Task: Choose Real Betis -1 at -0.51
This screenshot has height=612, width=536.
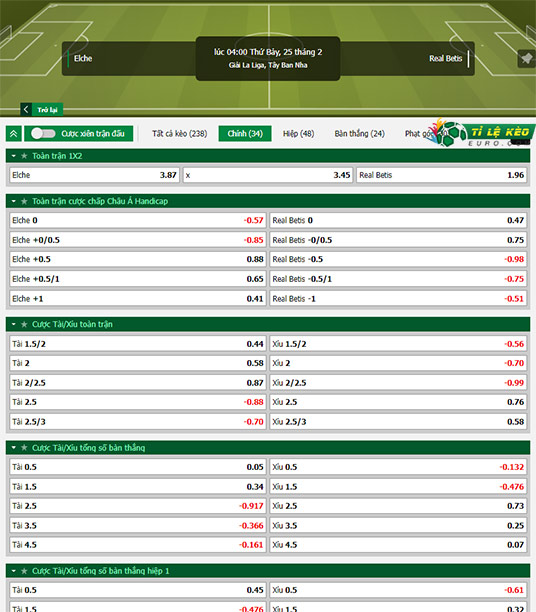Action: click(398, 299)
